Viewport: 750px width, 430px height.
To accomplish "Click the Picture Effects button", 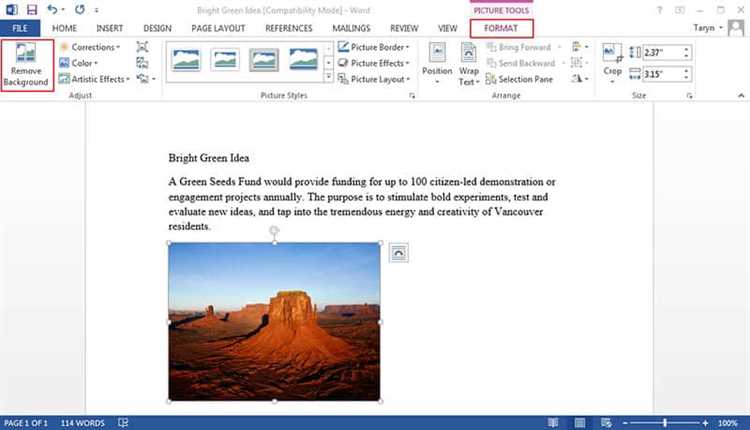I will (x=374, y=63).
